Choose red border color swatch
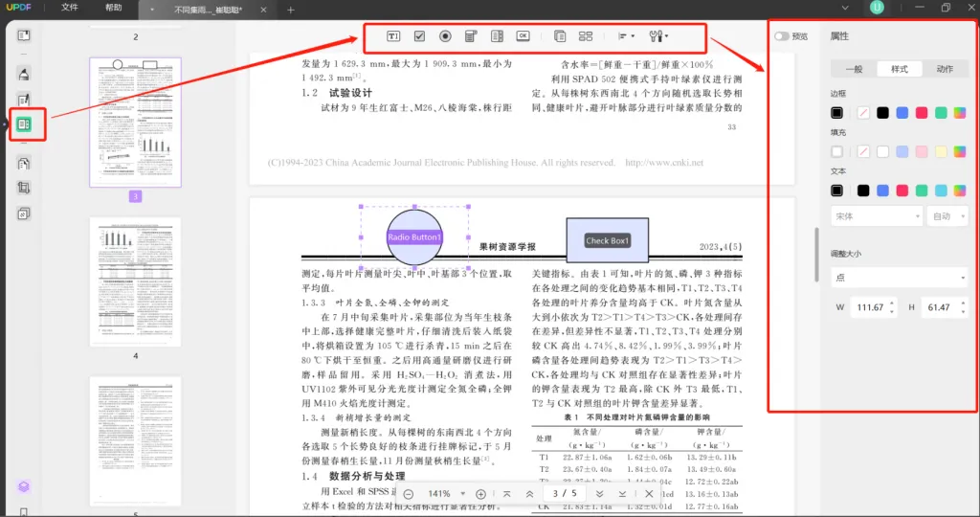Screen dimensions: 980x517 [922, 113]
